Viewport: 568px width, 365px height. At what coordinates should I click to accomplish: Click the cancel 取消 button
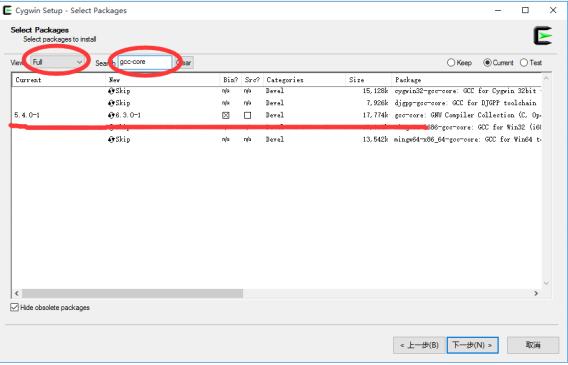coord(533,345)
